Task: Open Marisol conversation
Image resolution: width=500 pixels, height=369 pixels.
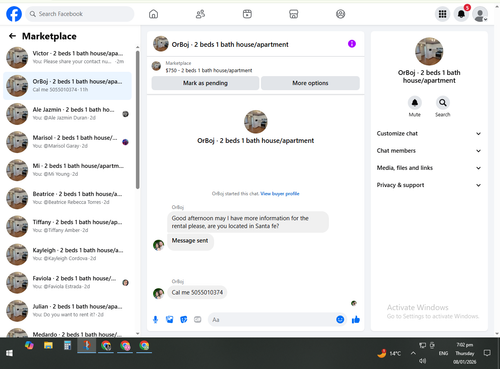Action: (67, 142)
